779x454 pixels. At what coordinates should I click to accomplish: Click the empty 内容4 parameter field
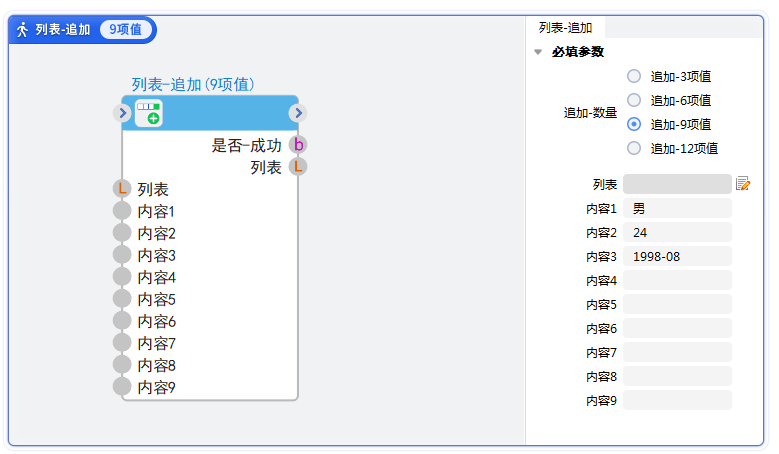(x=677, y=280)
